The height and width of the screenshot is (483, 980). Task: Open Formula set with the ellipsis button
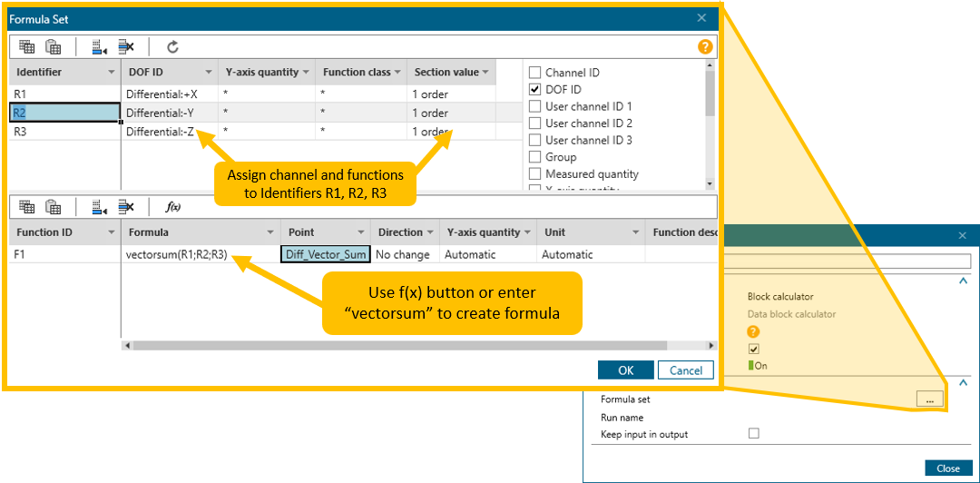point(928,399)
